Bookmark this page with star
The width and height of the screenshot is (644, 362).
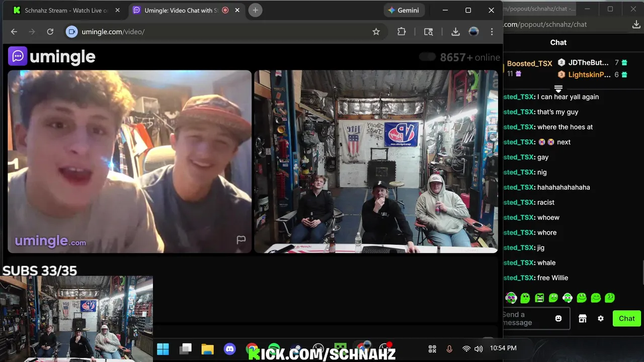tap(376, 32)
